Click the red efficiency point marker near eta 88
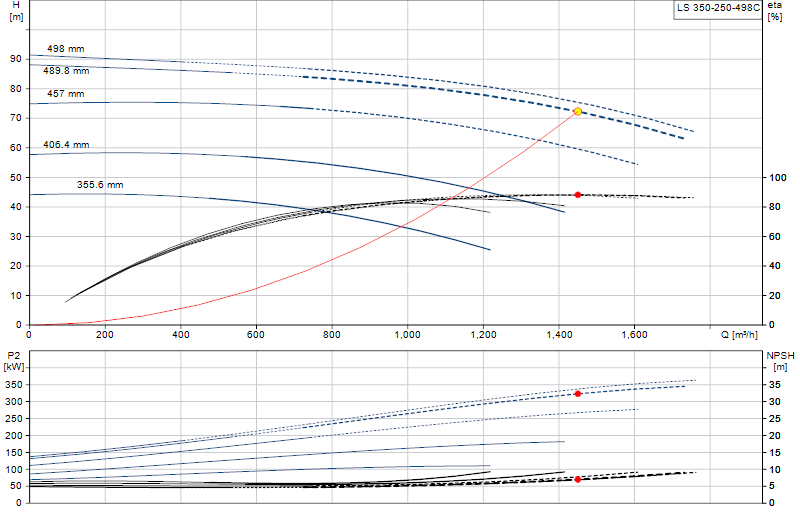 click(578, 195)
